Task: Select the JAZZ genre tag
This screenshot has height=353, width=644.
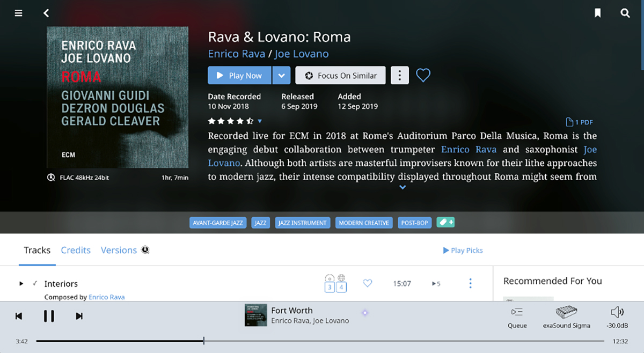Action: point(260,223)
